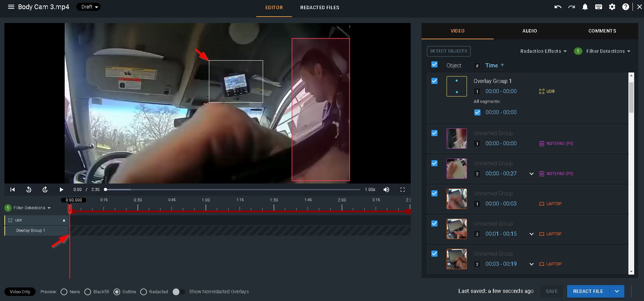The image size is (644, 301).
Task: Select the Redacted preview option
Action: point(144,292)
